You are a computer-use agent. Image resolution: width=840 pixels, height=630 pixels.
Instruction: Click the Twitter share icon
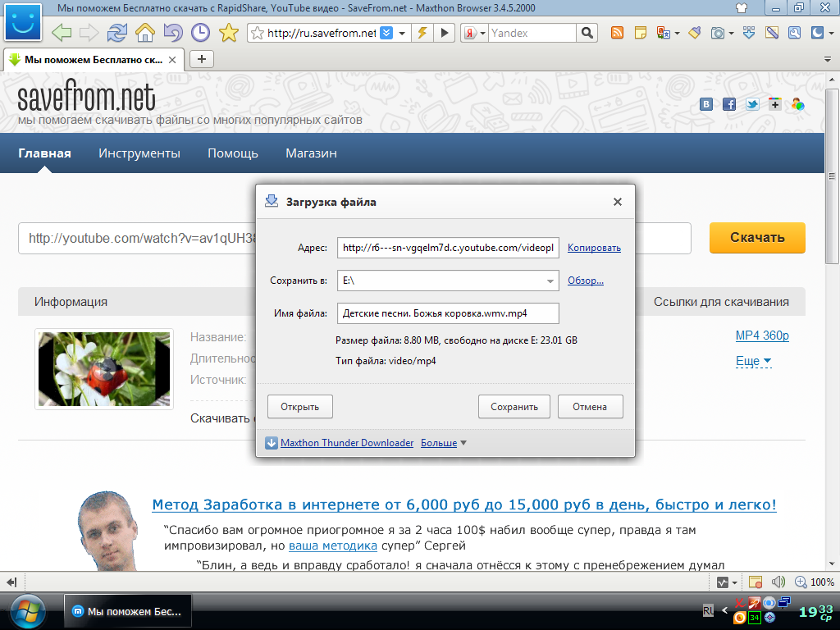(x=751, y=104)
